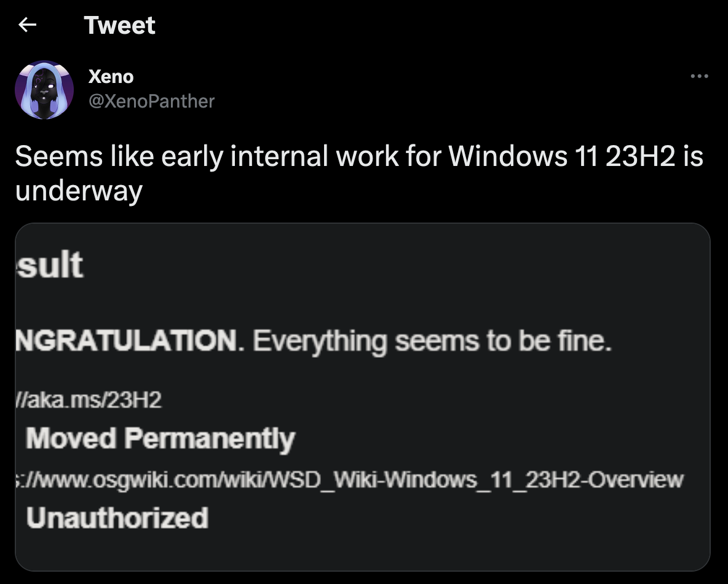Click the display name Xeno

(111, 77)
